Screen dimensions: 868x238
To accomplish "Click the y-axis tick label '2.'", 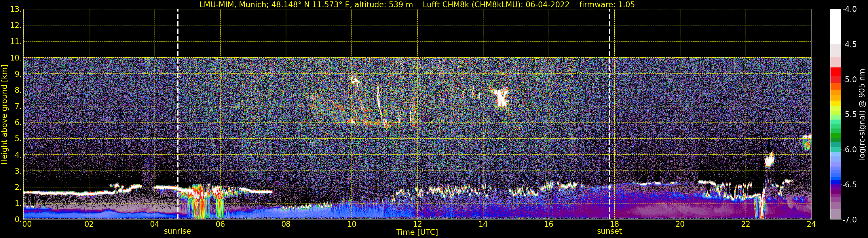I will pyautogui.click(x=18, y=188).
